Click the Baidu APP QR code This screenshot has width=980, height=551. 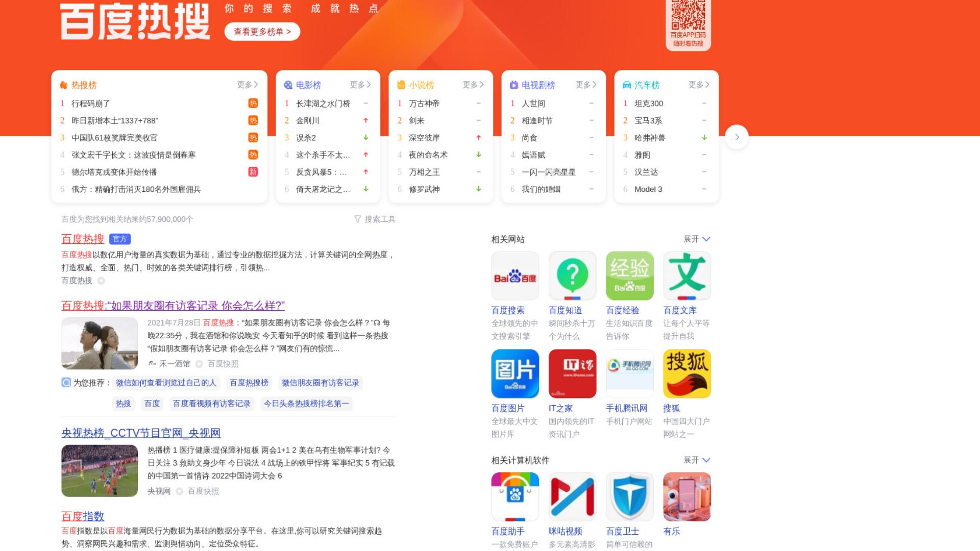tap(688, 14)
